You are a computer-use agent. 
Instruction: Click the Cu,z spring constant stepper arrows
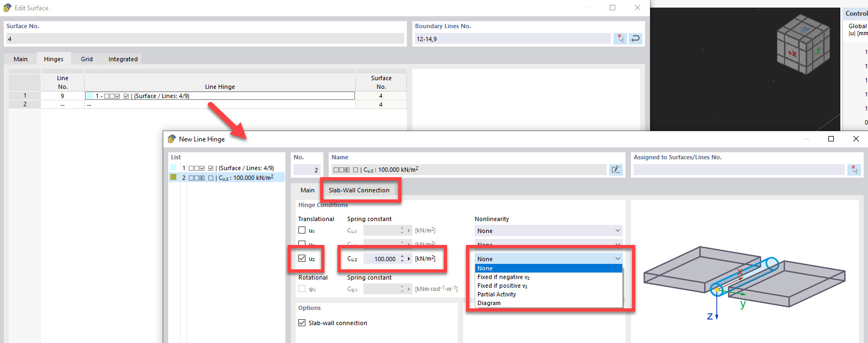(402, 258)
